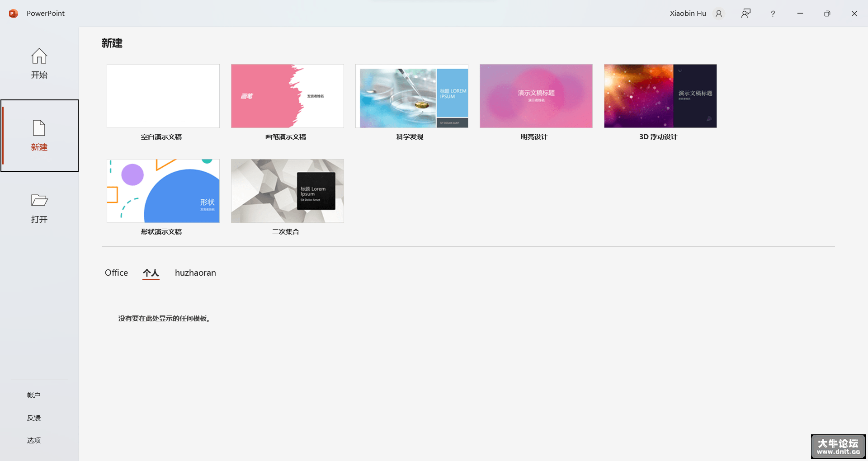868x461 pixels.
Task: Choose the 形状演示文稿 shapes template thumbnail
Action: tap(163, 191)
